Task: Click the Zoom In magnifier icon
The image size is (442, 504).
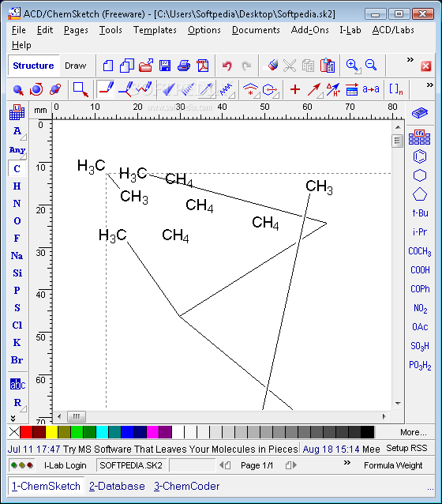Action: (x=353, y=66)
